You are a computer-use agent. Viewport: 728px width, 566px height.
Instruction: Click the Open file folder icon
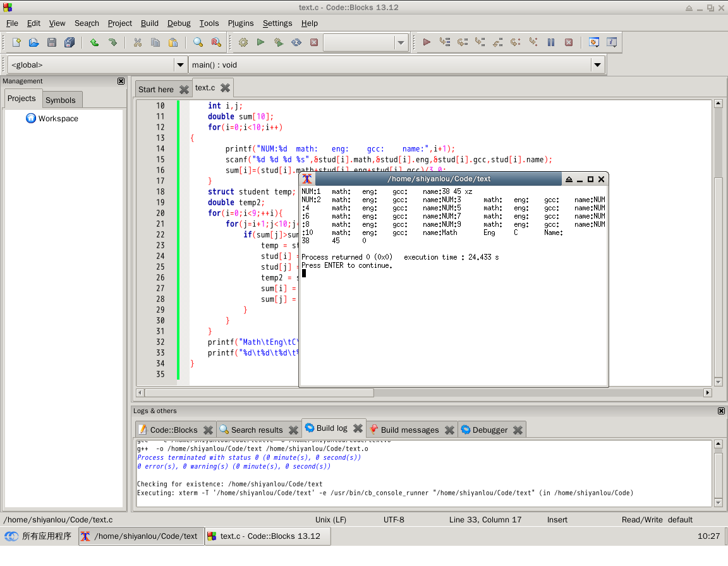tap(34, 42)
